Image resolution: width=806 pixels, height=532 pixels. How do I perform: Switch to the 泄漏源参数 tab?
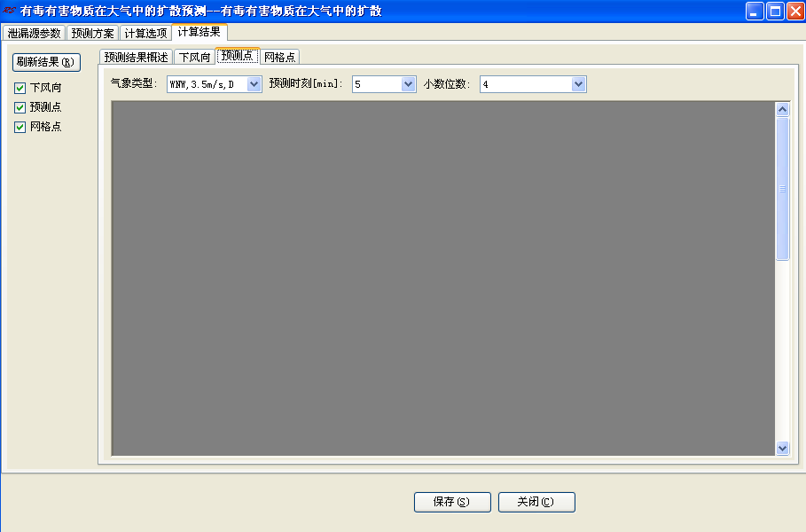click(x=34, y=33)
